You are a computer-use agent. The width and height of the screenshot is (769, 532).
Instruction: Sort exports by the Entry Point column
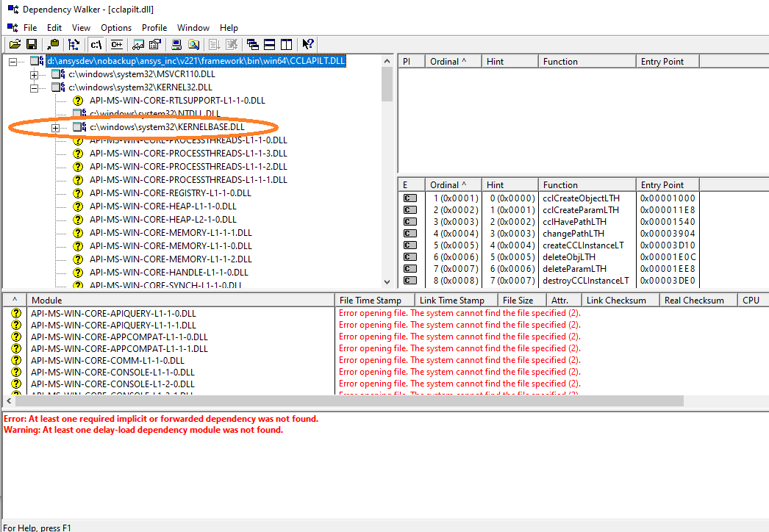[x=668, y=185]
